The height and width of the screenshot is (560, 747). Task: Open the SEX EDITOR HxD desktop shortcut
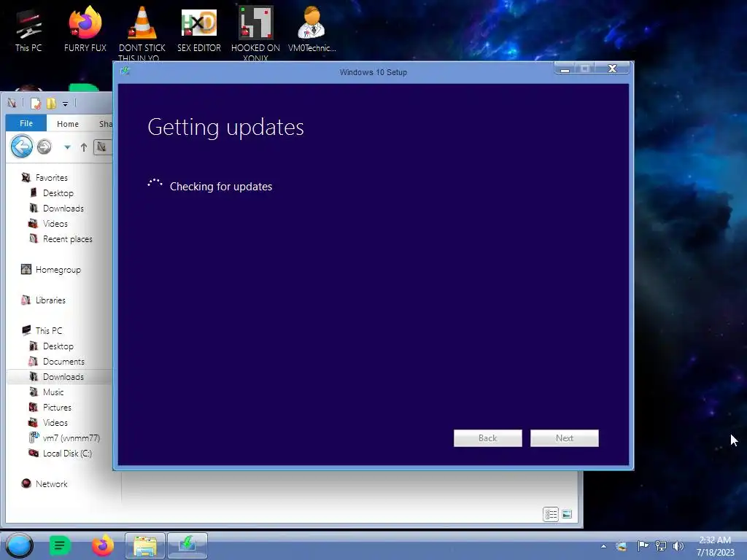(198, 29)
